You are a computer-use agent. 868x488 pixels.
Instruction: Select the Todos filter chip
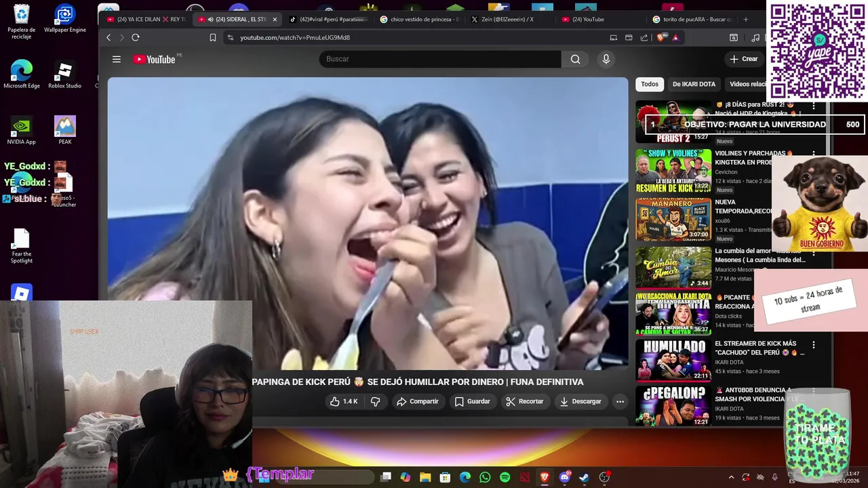pos(650,84)
